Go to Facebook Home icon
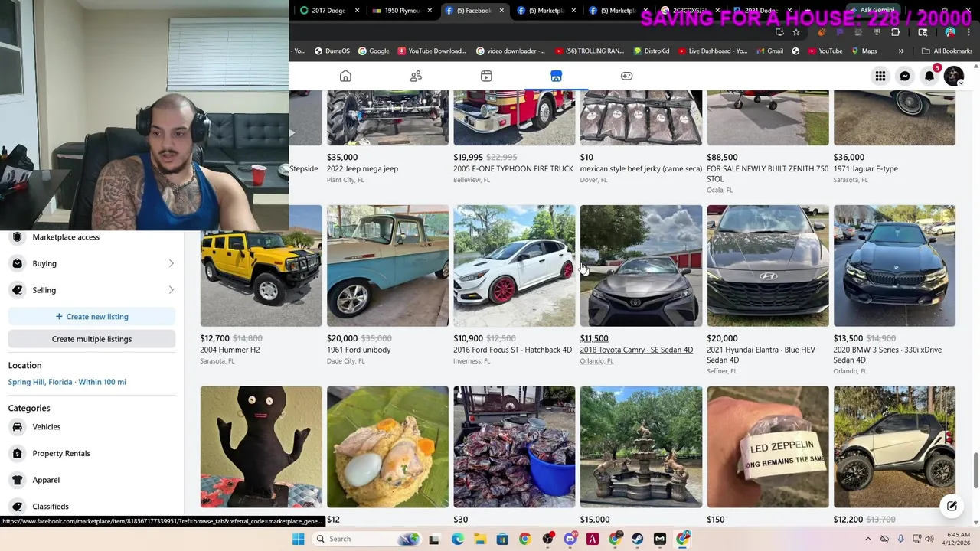This screenshot has height=551, width=980. [345, 76]
